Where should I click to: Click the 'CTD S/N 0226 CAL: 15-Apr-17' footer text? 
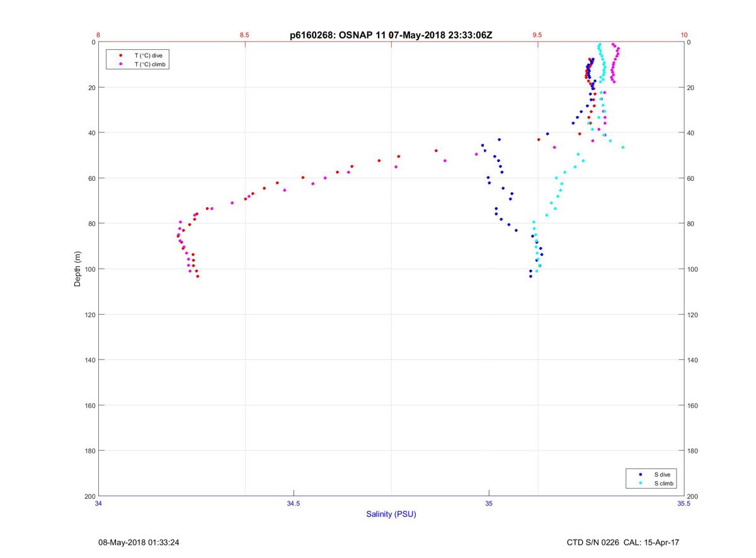[623, 542]
